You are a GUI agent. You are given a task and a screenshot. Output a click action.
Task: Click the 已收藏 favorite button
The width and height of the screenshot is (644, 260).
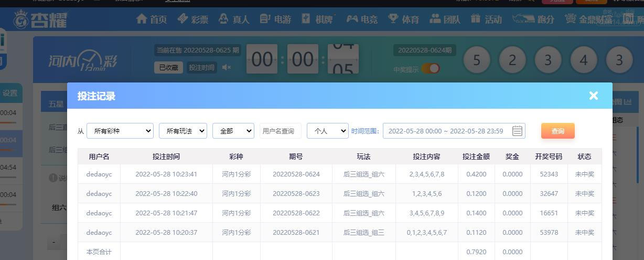pyautogui.click(x=168, y=67)
